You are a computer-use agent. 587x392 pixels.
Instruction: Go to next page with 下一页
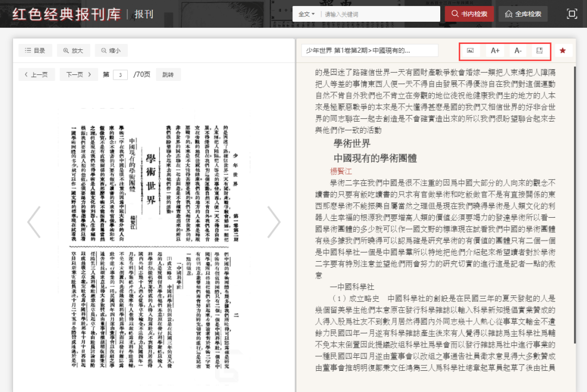(x=79, y=74)
